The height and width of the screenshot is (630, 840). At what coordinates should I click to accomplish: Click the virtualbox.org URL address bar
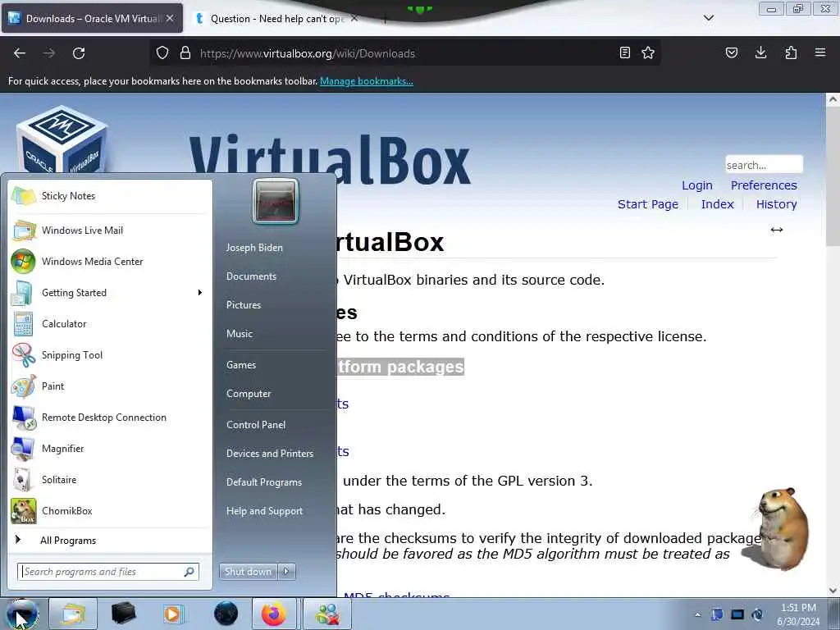point(405,53)
